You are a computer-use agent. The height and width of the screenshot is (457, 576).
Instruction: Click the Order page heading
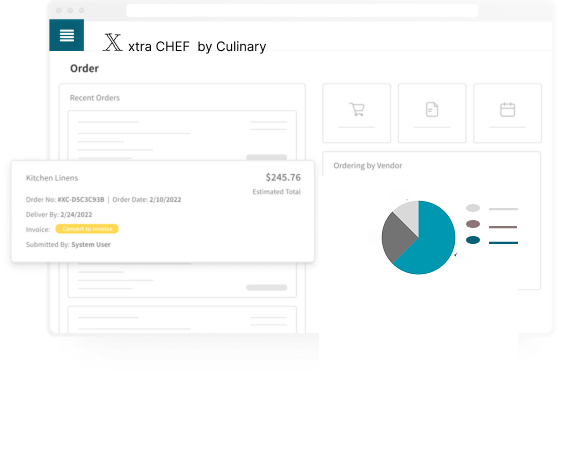click(84, 68)
